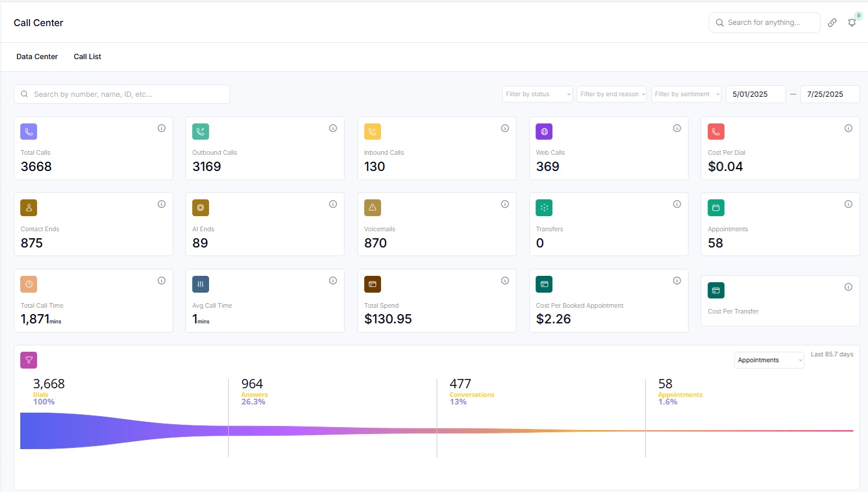Click the search by number, name, ID field
This screenshot has width=868, height=492.
122,94
